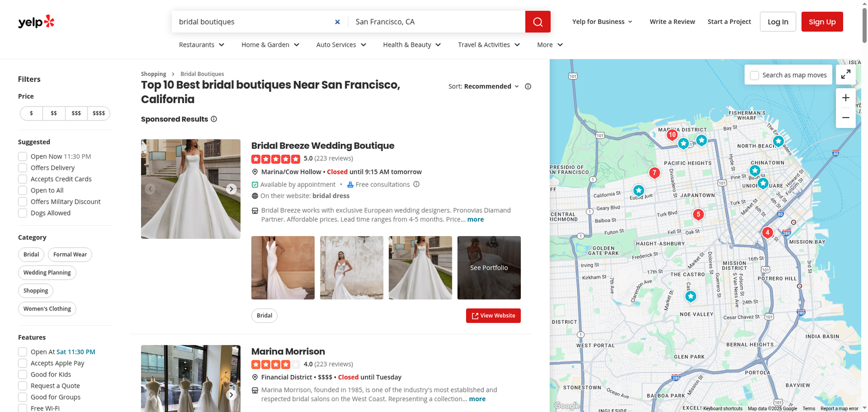
Task: Click Bridal Breeze five-star rating
Action: [276, 159]
